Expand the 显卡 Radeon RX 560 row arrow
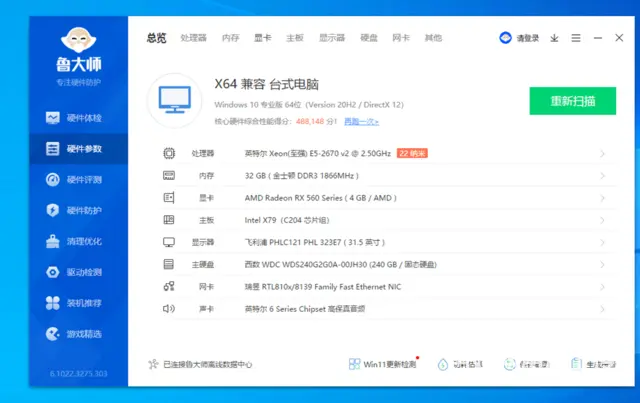 (x=602, y=198)
